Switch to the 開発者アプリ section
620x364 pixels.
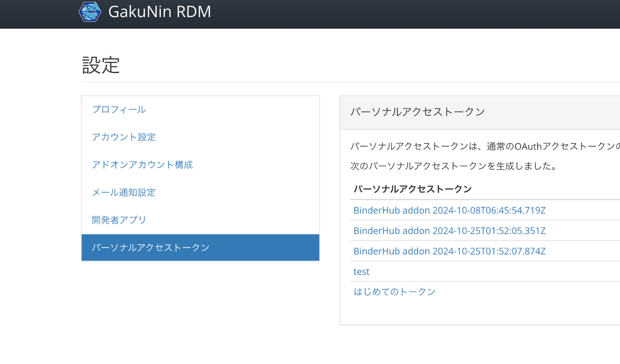(119, 220)
